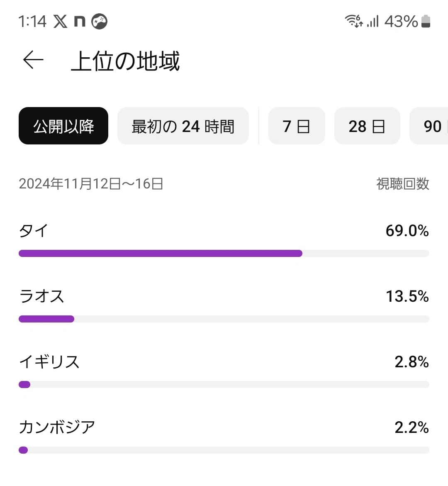This screenshot has width=448, height=486.
Task: Choose the partially visible 90 日 chip
Action: coord(429,126)
